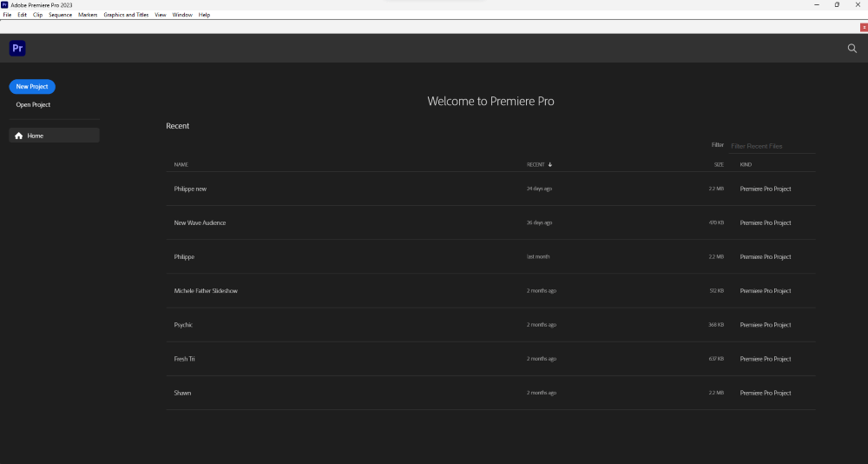Open the Help menu
Viewport: 868px width, 464px height.
coord(204,15)
